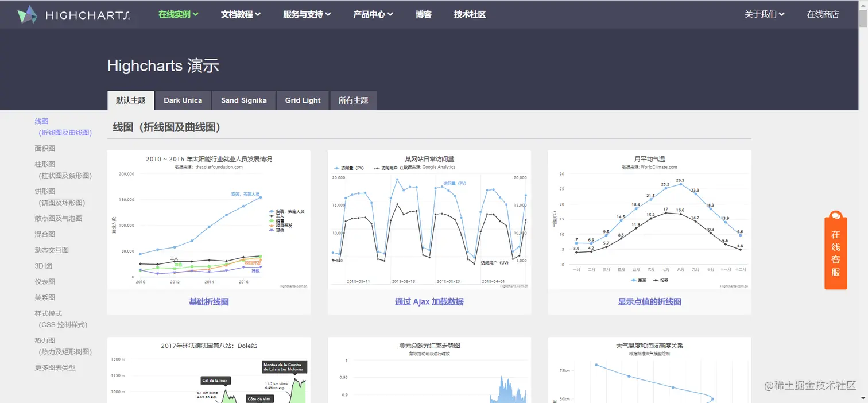Image resolution: width=868 pixels, height=403 pixels.
Task: Open the 服务与支持 dropdown
Action: coord(307,14)
